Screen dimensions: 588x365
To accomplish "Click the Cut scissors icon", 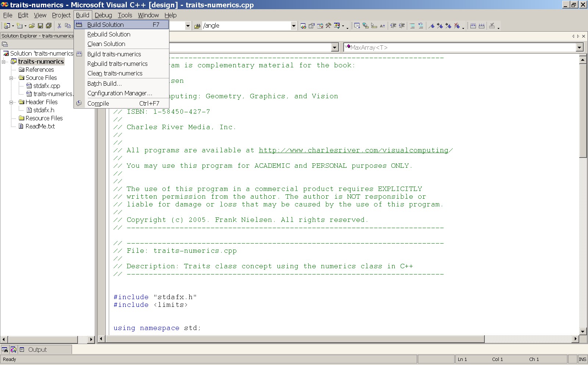I will 59,26.
